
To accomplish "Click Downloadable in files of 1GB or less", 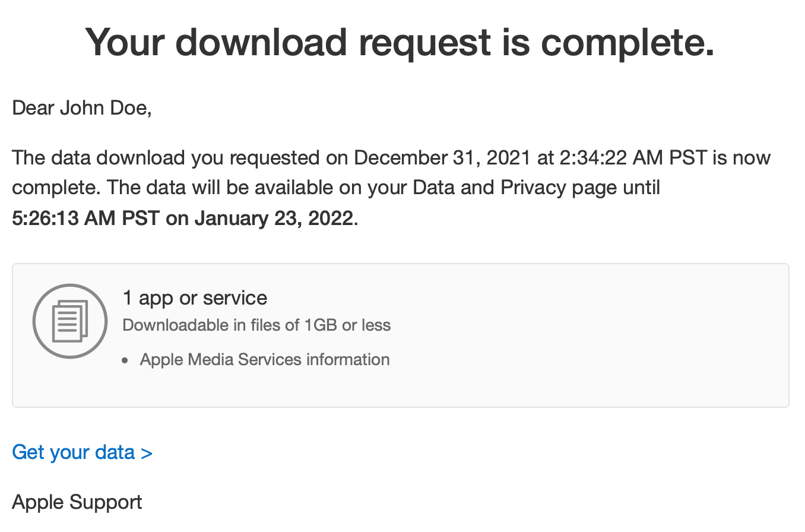I will pos(256,325).
